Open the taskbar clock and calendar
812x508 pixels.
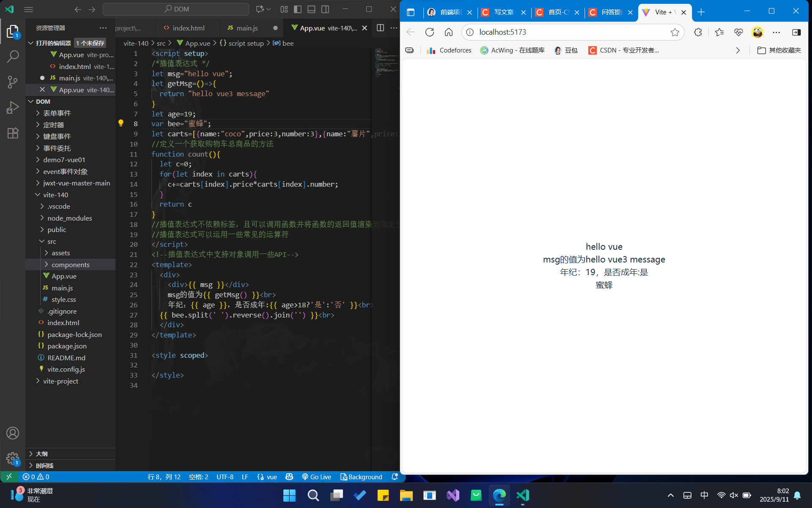click(x=774, y=495)
